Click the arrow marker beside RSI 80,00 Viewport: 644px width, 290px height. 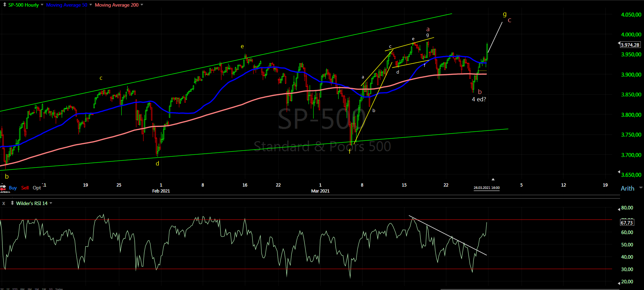619,209
